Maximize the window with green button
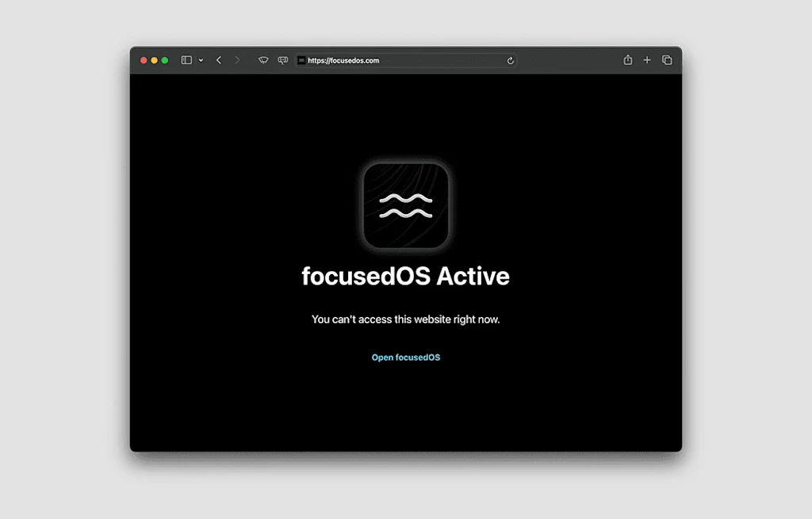The height and width of the screenshot is (519, 812). (x=165, y=60)
